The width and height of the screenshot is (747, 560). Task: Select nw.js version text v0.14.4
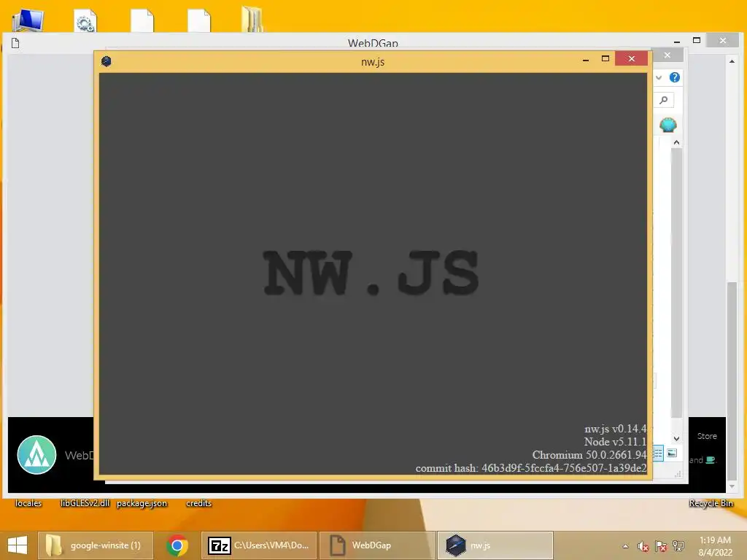615,429
